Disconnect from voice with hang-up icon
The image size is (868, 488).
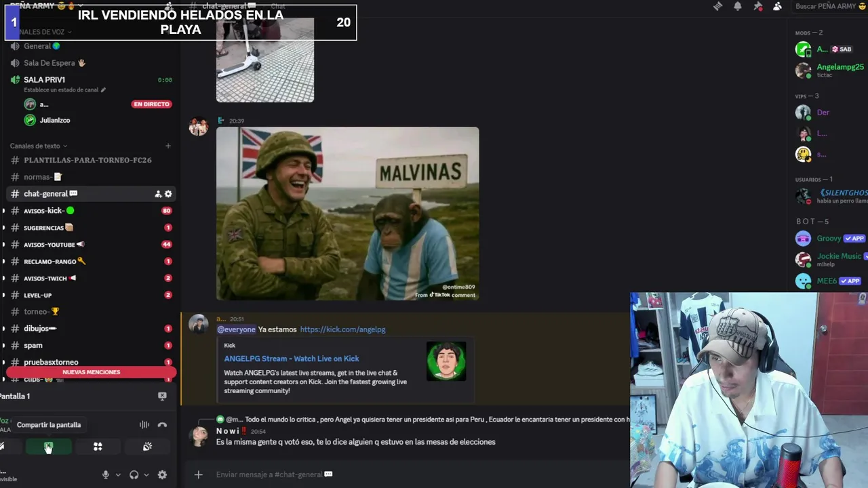pos(162,425)
